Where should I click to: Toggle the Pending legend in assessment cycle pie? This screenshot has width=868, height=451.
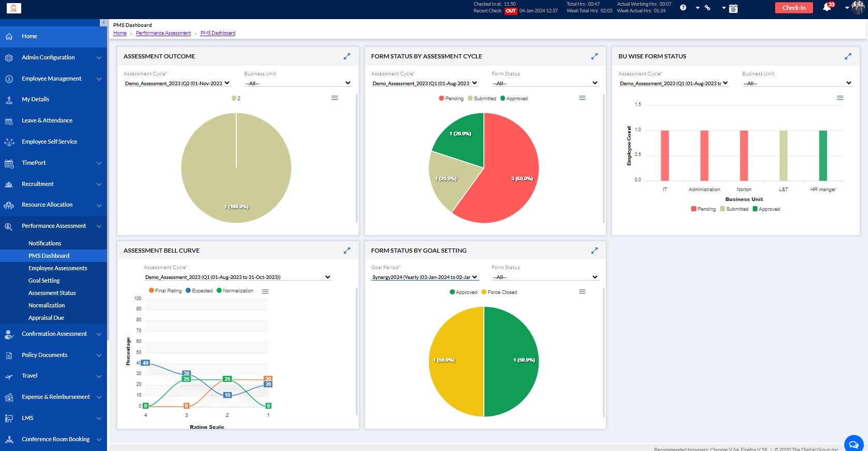[x=451, y=99]
